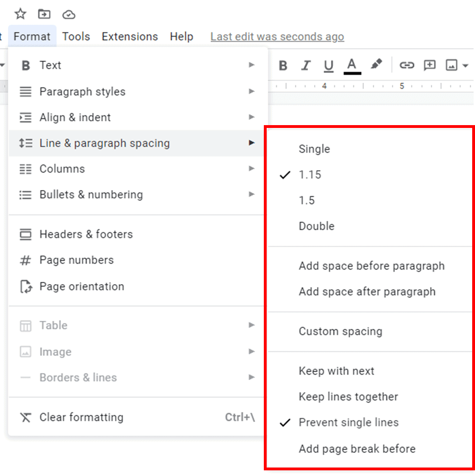Viewport: 475px width, 476px height.
Task: Disable Prevent single lines
Action: tap(348, 422)
